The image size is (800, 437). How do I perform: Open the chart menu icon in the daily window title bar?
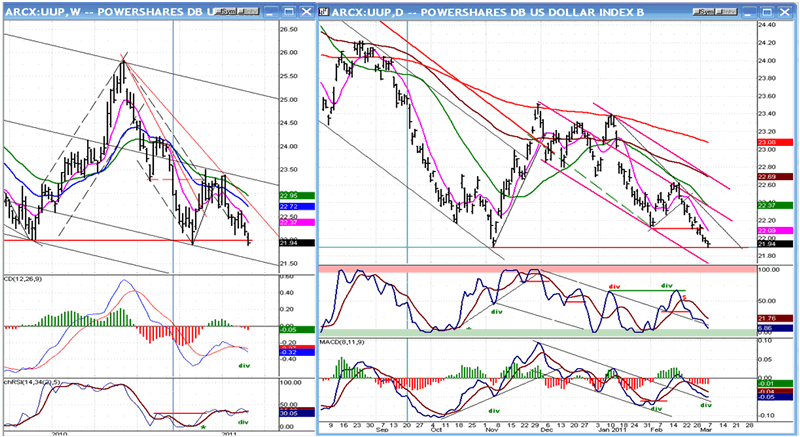323,12
